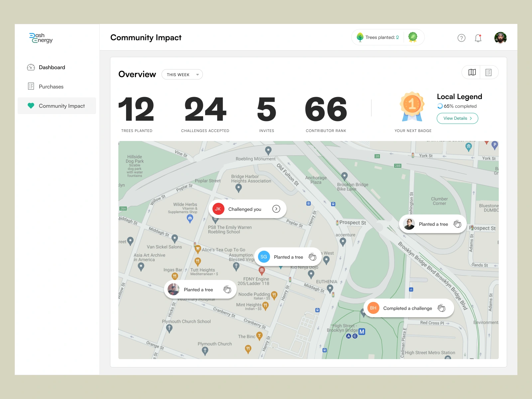Click the 66 contributor rank stat
The image size is (532, 399).
coord(326,114)
